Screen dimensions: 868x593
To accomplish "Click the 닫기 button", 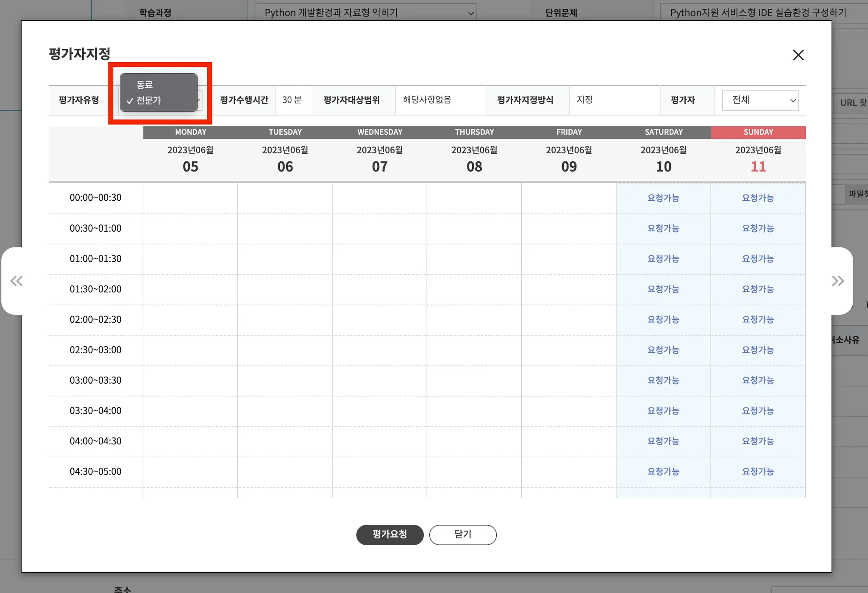I will [x=463, y=535].
